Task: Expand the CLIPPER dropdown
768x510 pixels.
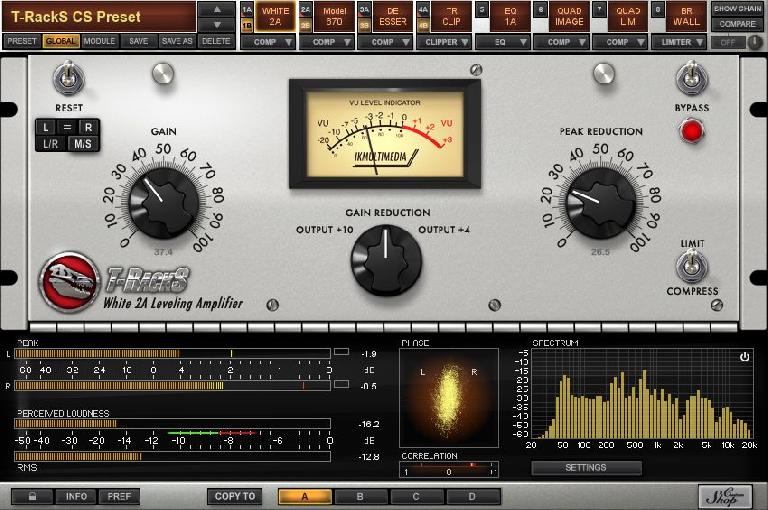Action: (x=444, y=42)
